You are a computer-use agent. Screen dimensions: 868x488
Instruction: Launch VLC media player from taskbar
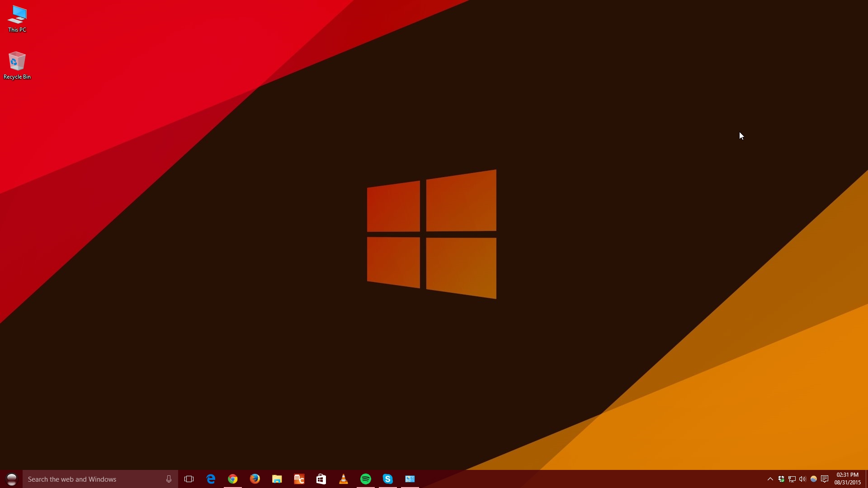point(344,479)
